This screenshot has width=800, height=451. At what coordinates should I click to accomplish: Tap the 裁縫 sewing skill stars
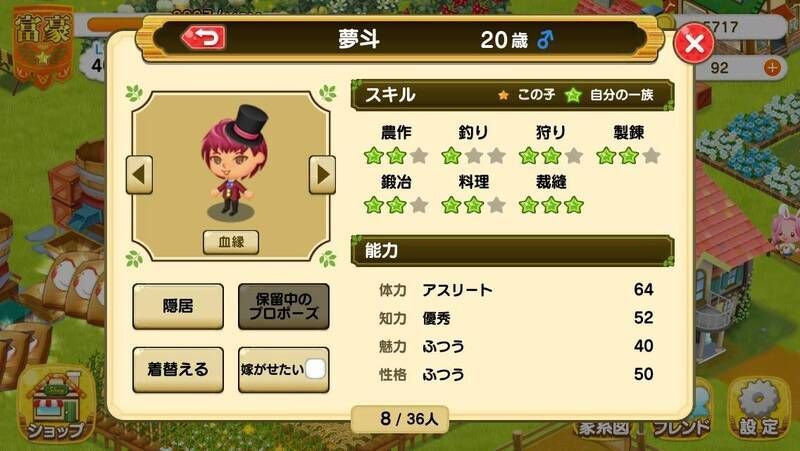[551, 205]
